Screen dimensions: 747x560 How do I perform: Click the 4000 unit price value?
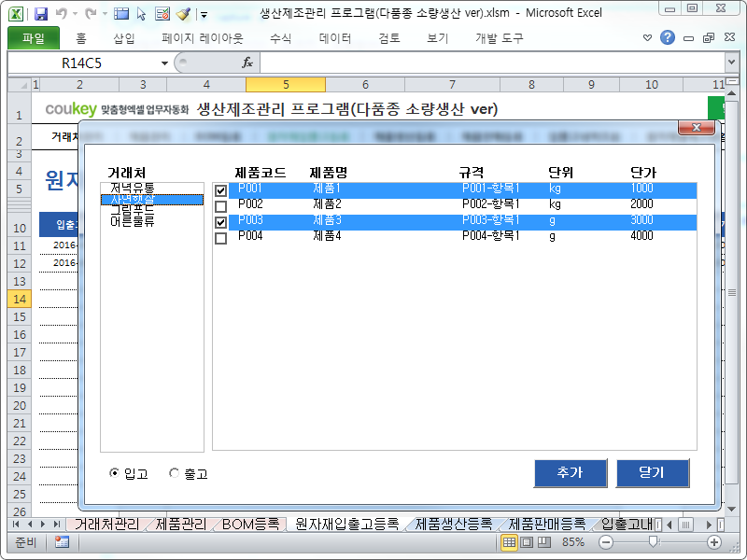coord(641,236)
